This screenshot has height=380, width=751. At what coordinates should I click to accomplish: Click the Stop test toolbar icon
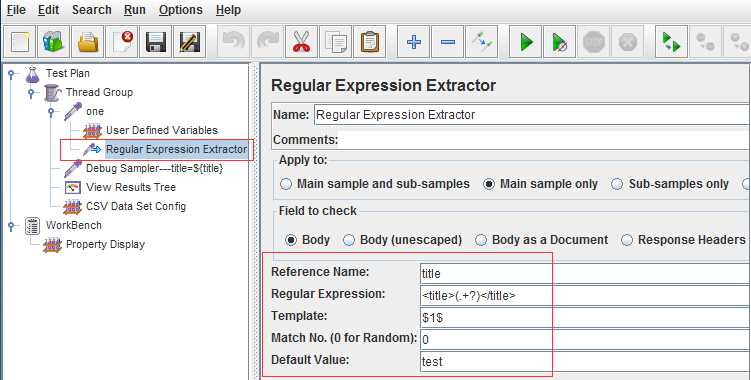(x=594, y=42)
